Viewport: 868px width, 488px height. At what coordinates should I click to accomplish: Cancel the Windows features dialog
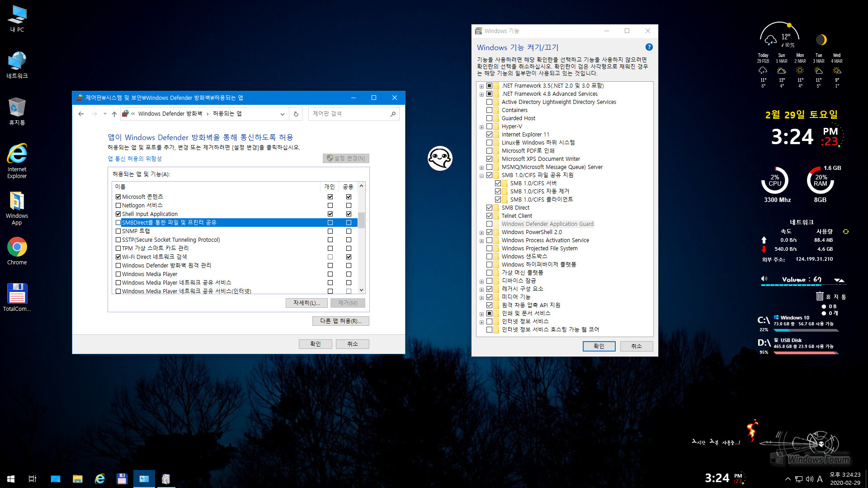point(636,346)
